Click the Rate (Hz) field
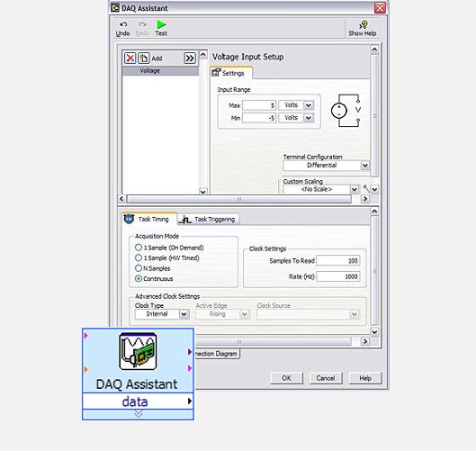 coord(338,276)
